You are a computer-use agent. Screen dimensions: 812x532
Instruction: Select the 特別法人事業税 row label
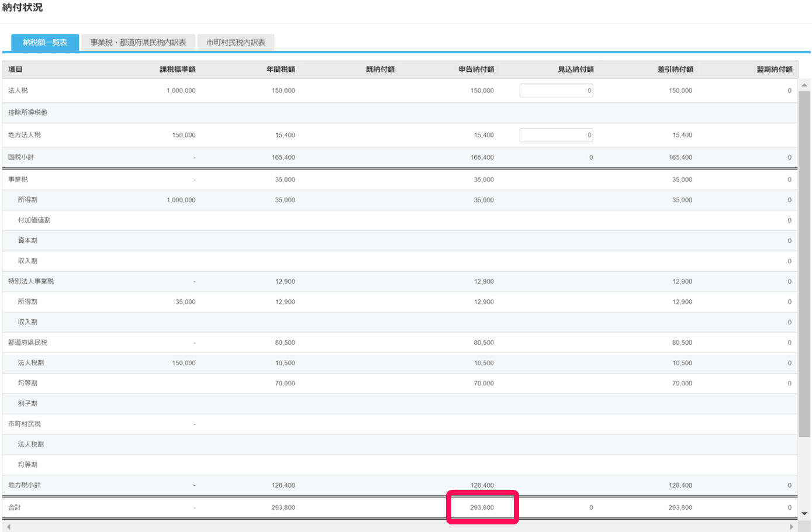tap(31, 281)
